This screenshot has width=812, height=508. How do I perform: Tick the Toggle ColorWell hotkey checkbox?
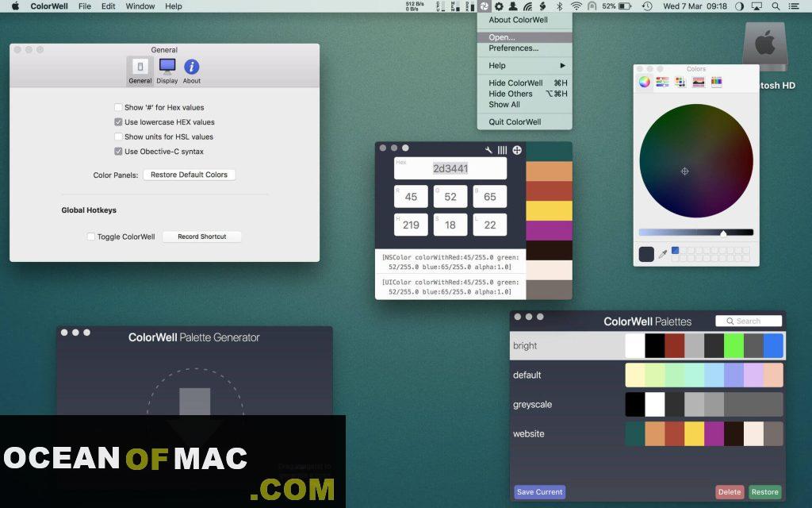pyautogui.click(x=90, y=237)
